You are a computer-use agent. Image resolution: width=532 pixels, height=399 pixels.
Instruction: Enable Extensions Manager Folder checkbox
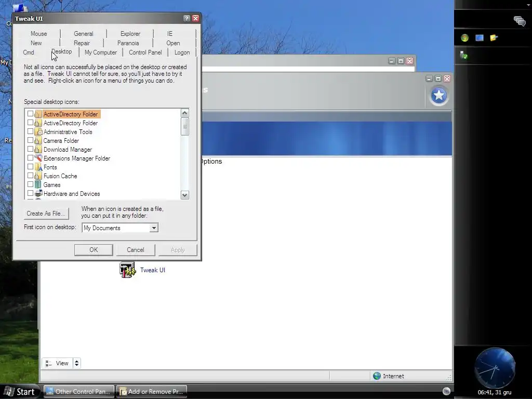30,158
